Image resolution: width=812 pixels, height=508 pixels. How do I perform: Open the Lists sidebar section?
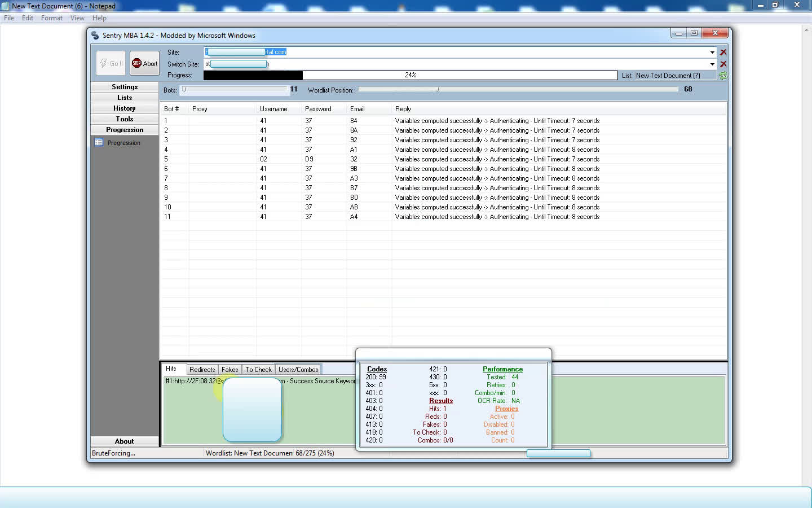[125, 98]
